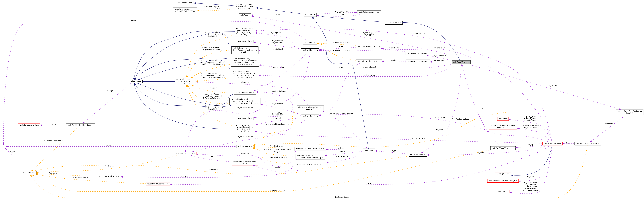Open the ns3::ObjectBase class node
Screen dimensions: 644x199
pyautogui.click(x=185, y=3)
